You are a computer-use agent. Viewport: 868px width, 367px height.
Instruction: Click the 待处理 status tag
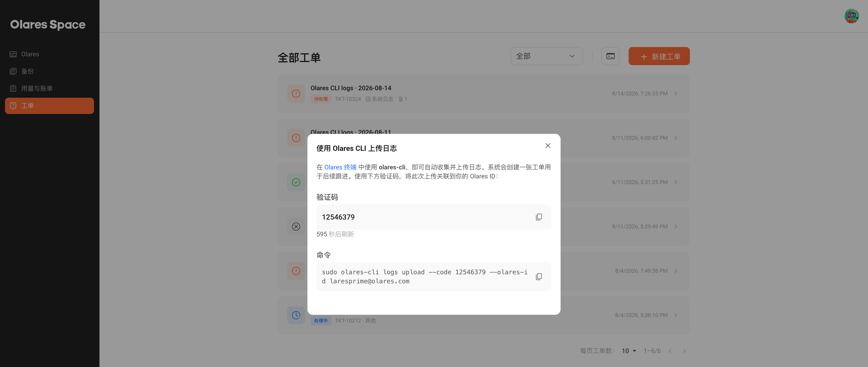click(321, 99)
